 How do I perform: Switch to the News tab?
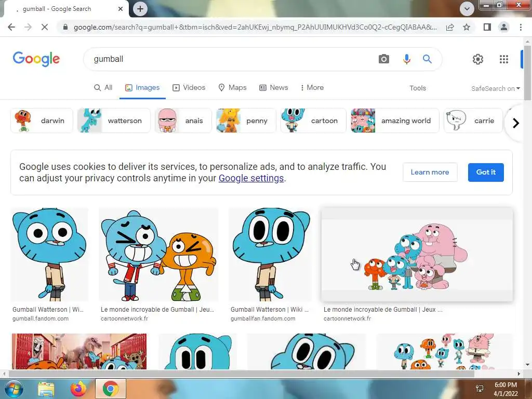274,87
